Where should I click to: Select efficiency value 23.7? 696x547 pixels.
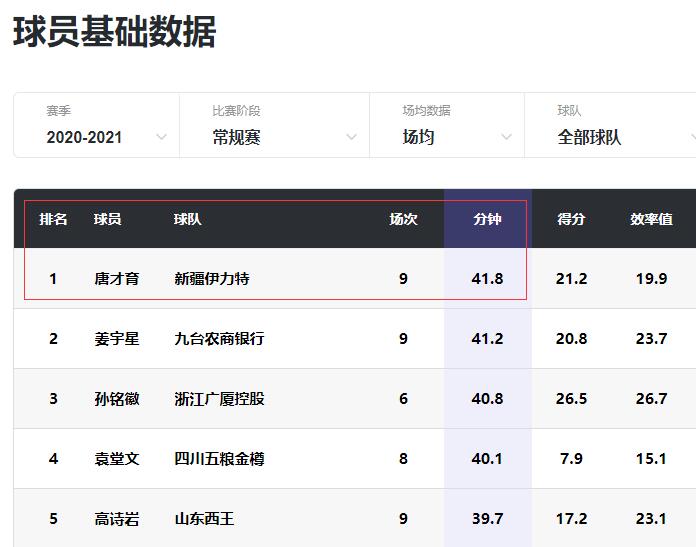pyautogui.click(x=651, y=339)
